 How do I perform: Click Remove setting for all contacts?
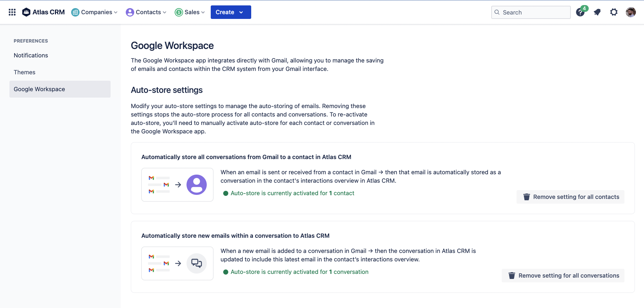[x=570, y=197]
